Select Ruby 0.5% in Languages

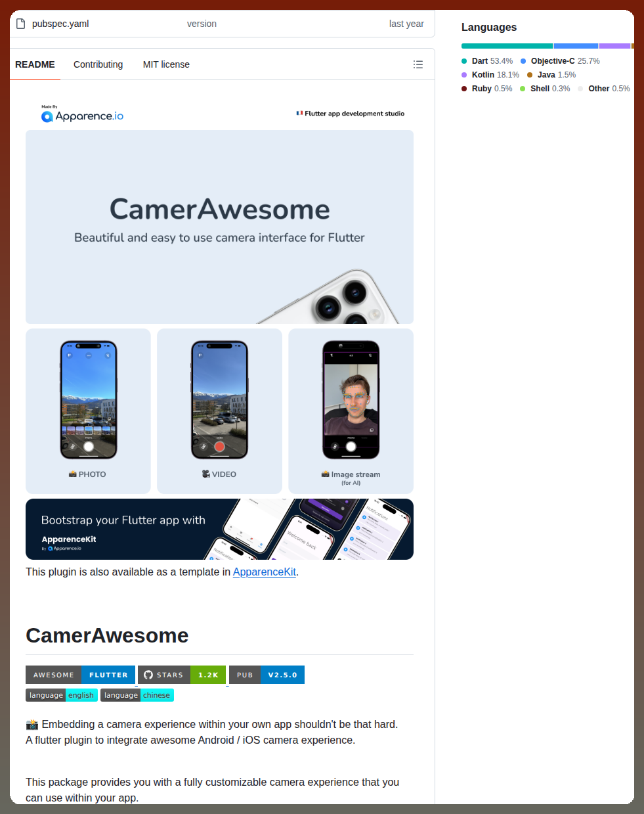(x=487, y=89)
